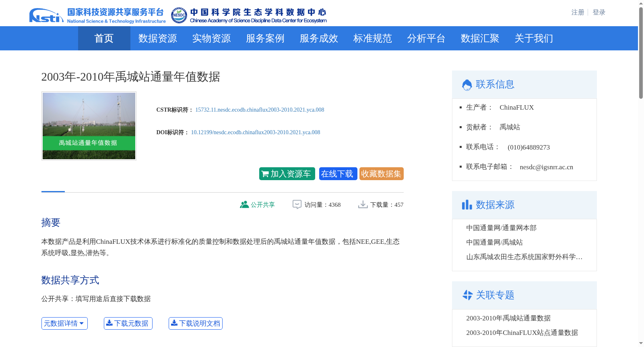
Task: Click the phone number (010)64889273
Action: coord(528,148)
